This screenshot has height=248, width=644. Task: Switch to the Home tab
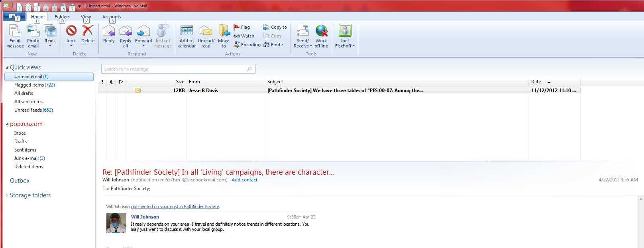point(37,17)
